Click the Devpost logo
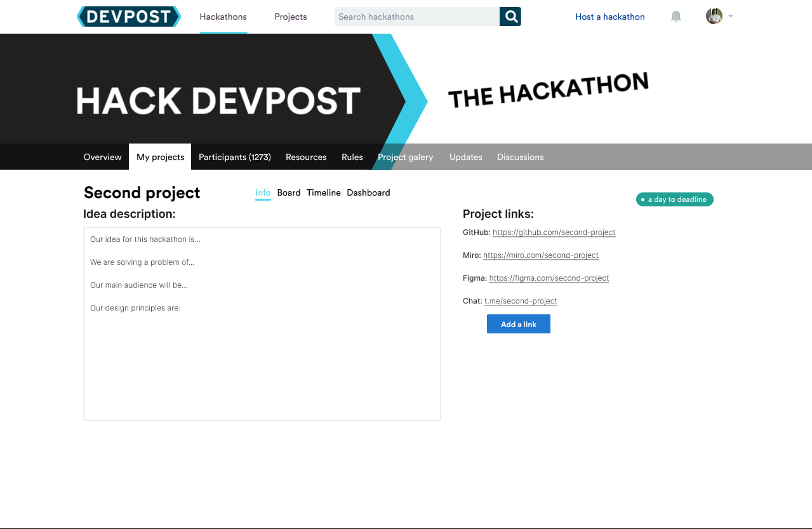Viewport: 812px width, 529px height. coord(129,17)
